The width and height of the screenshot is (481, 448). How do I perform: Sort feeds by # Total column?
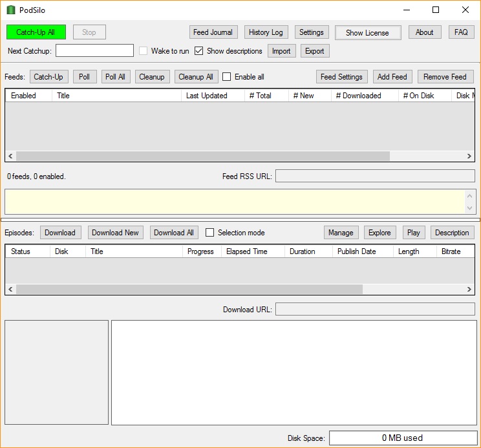[266, 96]
